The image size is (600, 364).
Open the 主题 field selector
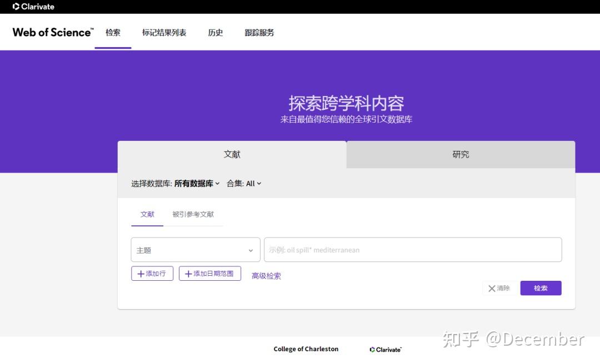[x=195, y=250]
